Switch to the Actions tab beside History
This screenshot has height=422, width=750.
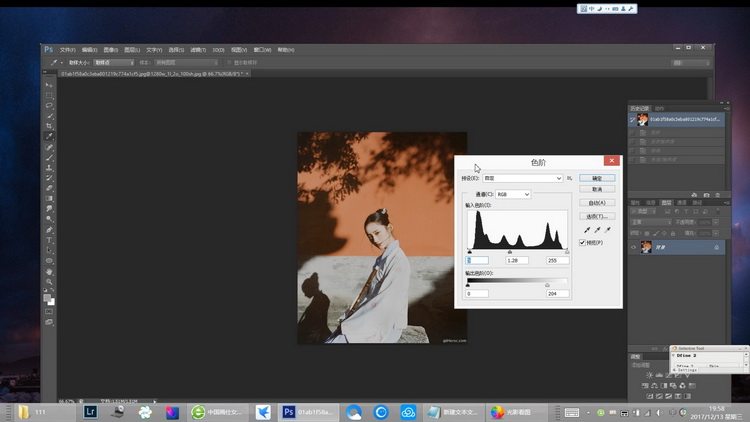(660, 109)
